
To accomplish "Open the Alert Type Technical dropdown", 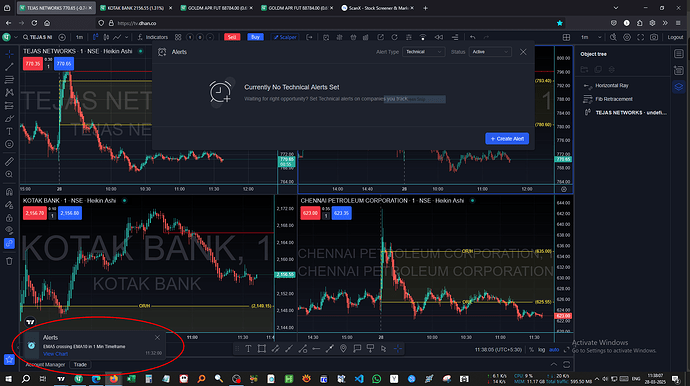I will [x=423, y=52].
